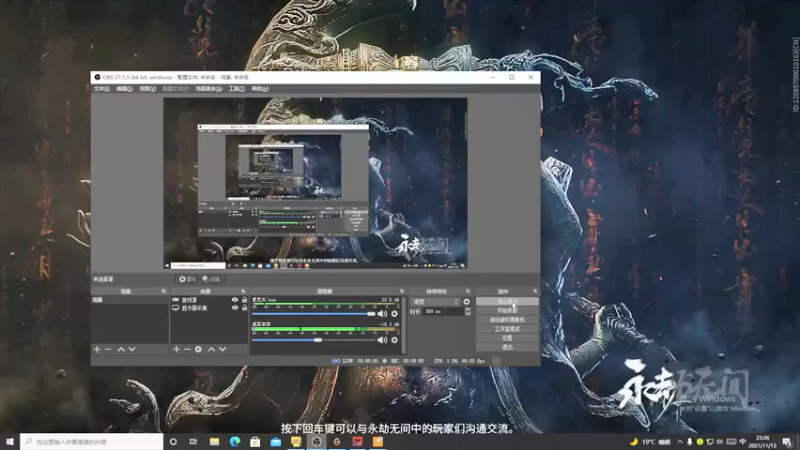Image resolution: width=800 pixels, height=450 pixels.
Task: Open File Explorer from taskbar
Action: tap(214, 442)
